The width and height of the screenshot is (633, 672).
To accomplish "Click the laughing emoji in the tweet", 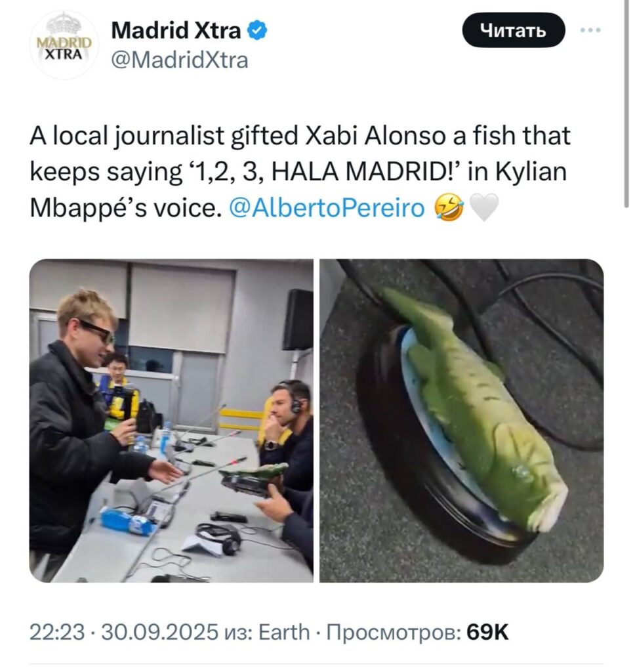I will [449, 207].
